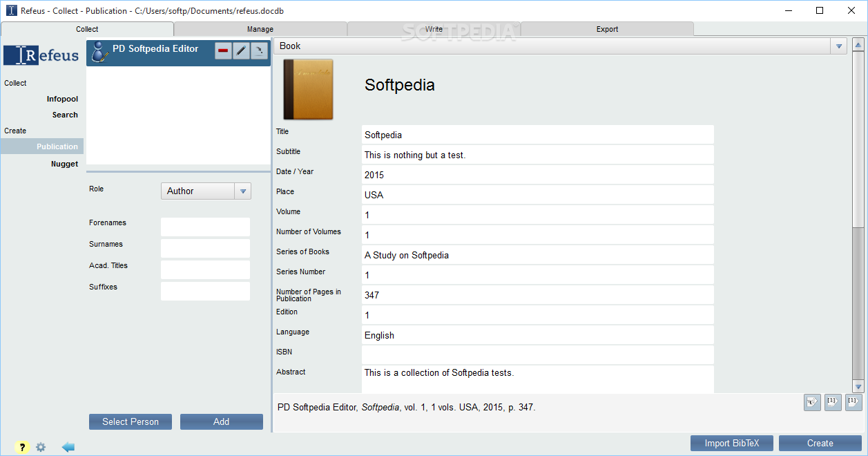This screenshot has height=456, width=868.
Task: Click the arrow icon next to the pencil
Action: [258, 50]
